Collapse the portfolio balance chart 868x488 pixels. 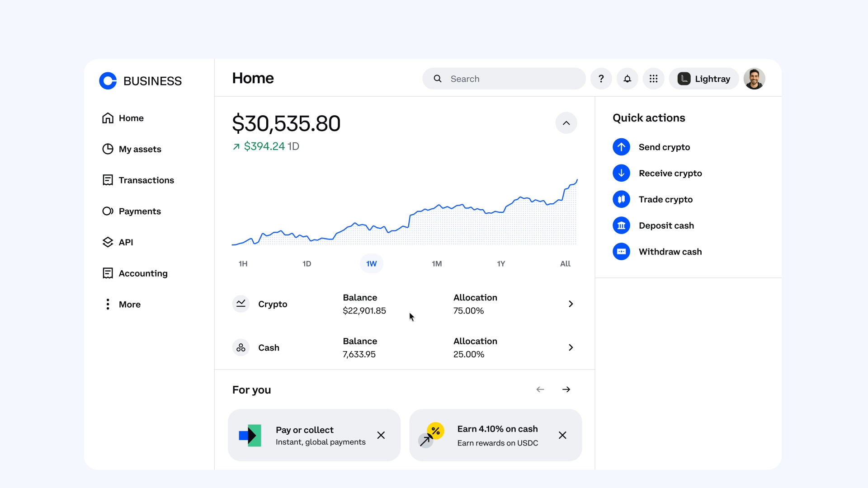click(x=566, y=122)
